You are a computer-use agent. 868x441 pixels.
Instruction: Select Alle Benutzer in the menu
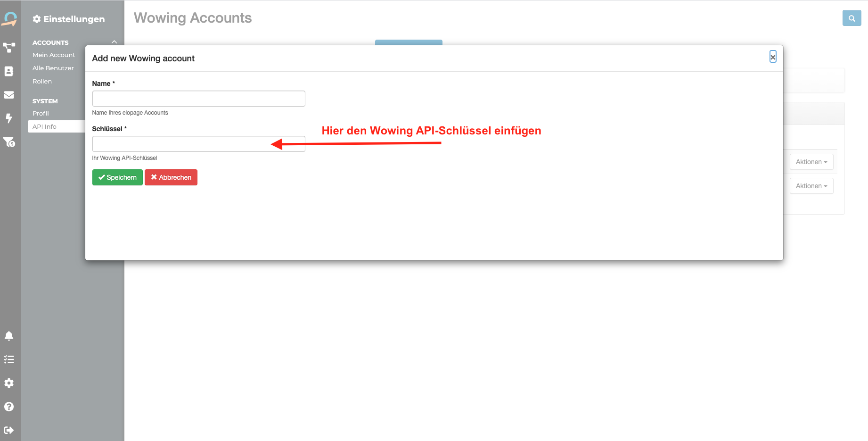pyautogui.click(x=53, y=68)
